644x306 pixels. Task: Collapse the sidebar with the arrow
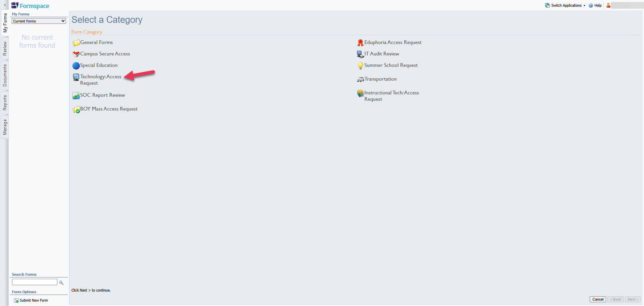tap(5, 5)
